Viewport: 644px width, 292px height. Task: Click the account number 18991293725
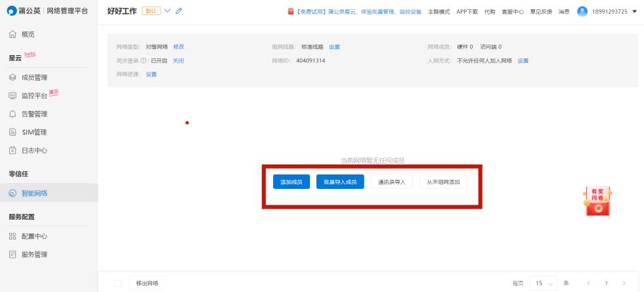point(609,12)
